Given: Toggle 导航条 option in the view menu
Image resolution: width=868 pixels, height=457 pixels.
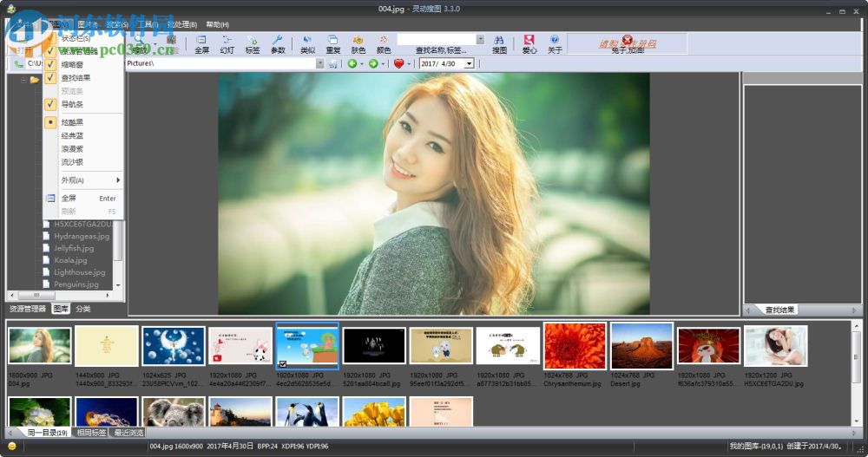Looking at the screenshot, I should click(x=72, y=104).
